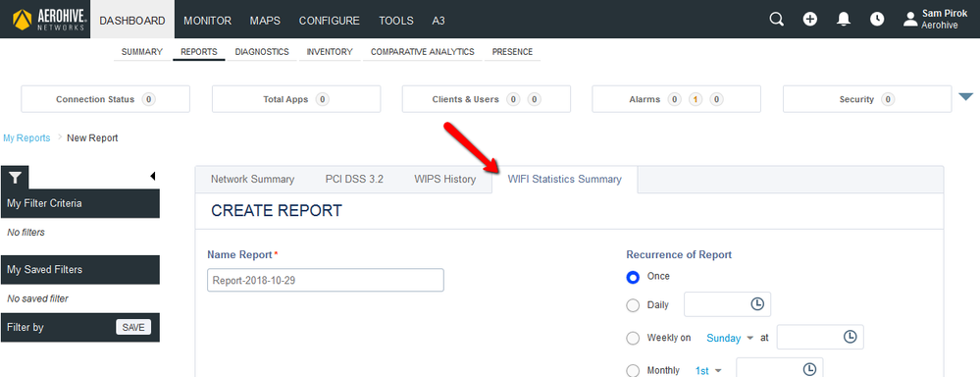Open the Total Apps card
The image size is (980, 377).
[296, 99]
